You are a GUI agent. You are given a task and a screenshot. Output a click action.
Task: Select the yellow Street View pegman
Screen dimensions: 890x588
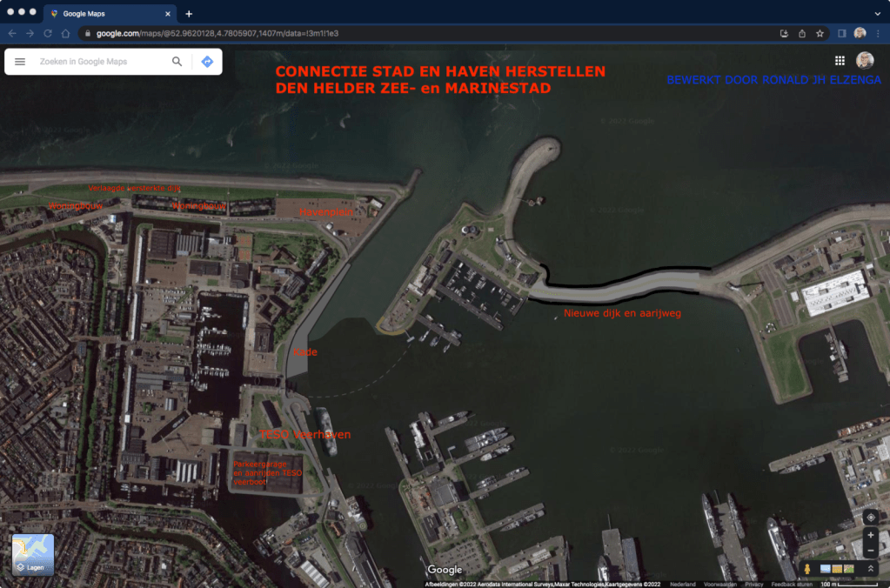807,569
